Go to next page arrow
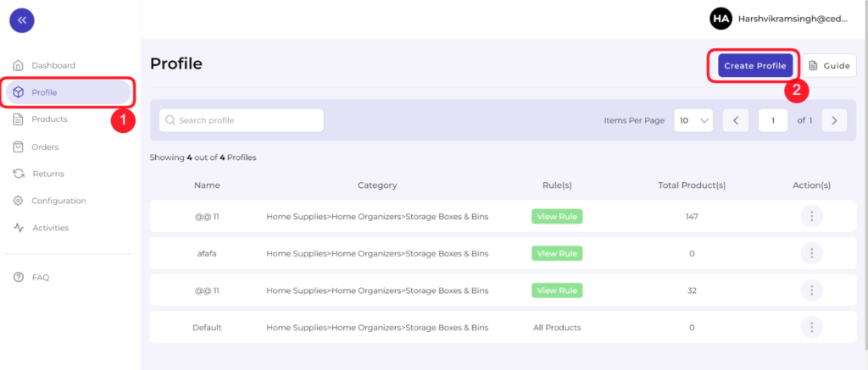Screen dimensions: 868x370 (x=834, y=120)
